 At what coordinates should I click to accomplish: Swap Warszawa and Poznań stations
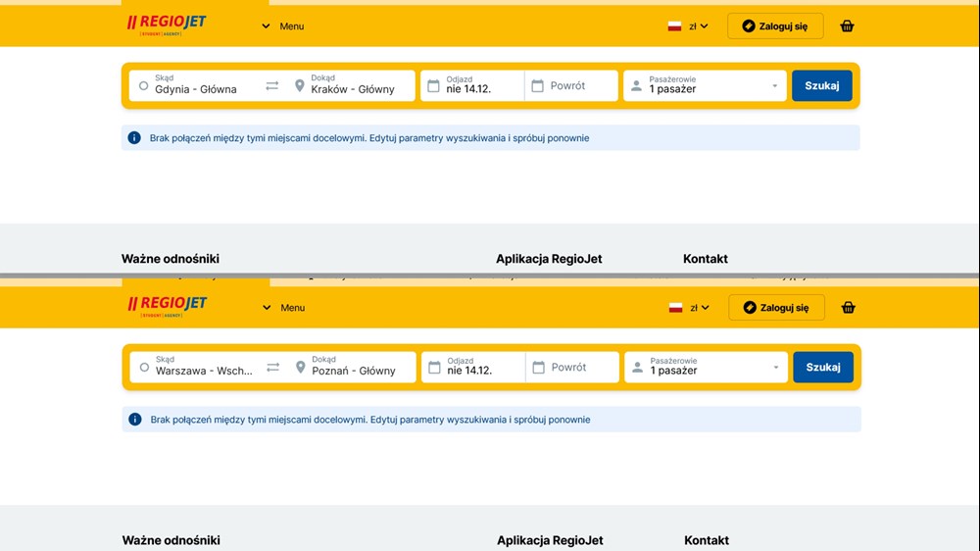[273, 368]
